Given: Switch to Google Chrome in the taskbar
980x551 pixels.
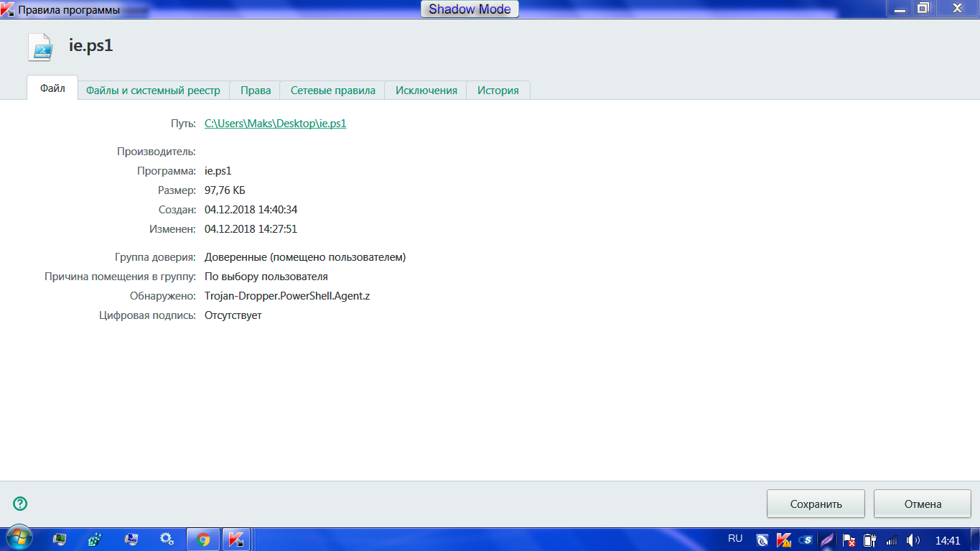Looking at the screenshot, I should click(x=203, y=539).
